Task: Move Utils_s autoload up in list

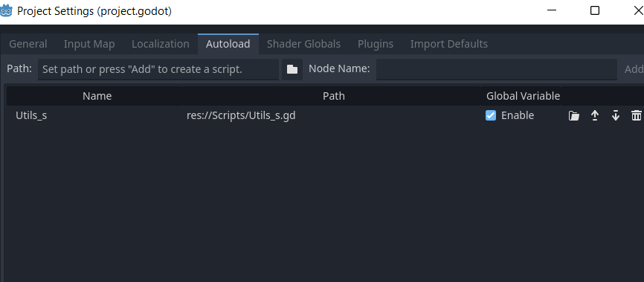Action: pos(594,116)
